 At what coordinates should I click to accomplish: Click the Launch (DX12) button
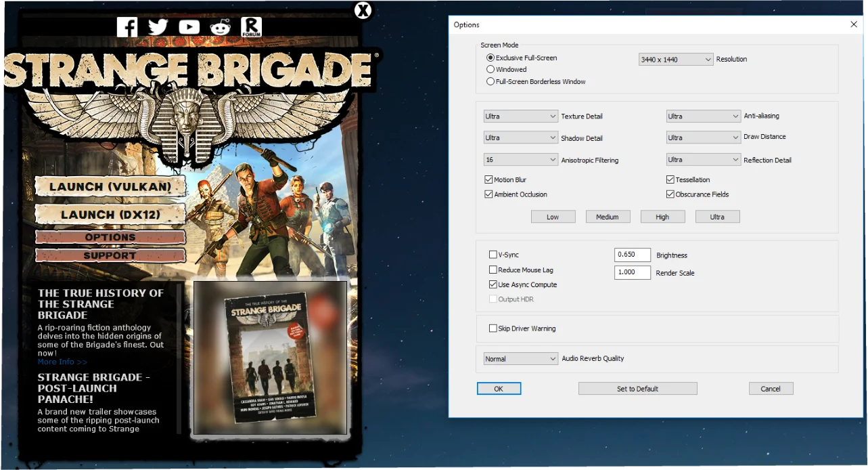pos(110,214)
